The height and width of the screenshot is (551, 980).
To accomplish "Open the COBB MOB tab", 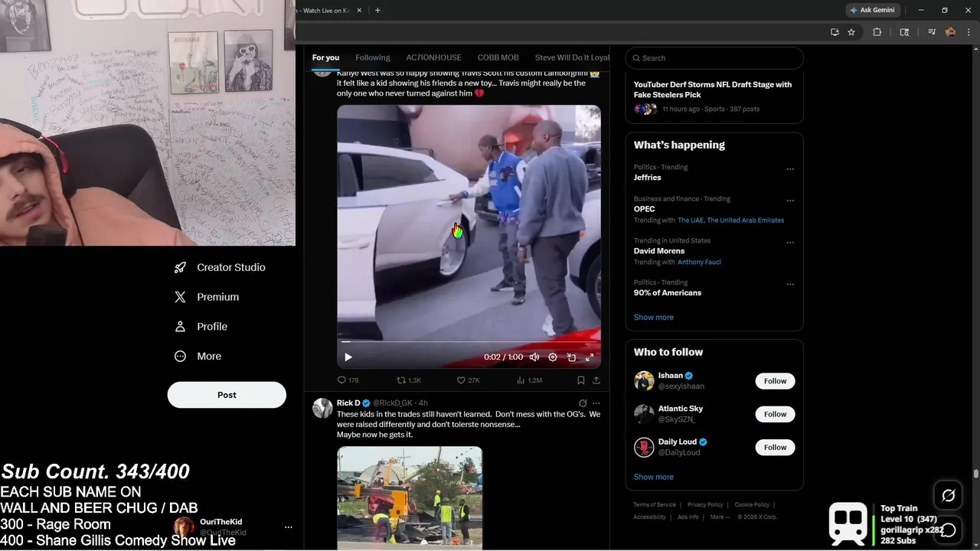I will 498,57.
